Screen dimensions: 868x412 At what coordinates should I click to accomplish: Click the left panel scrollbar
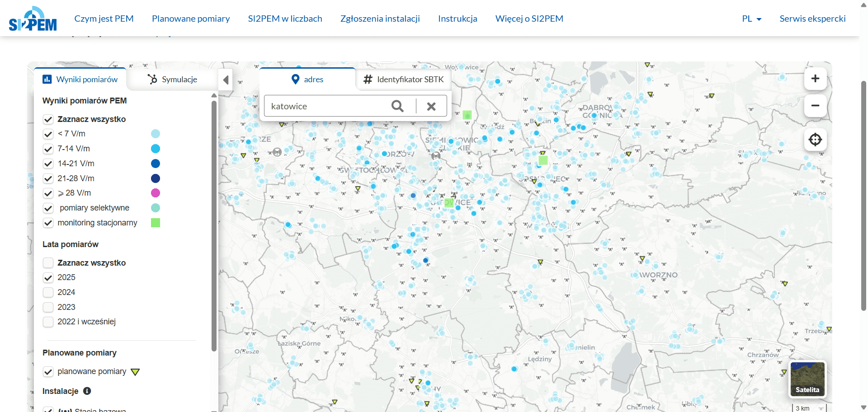(214, 226)
